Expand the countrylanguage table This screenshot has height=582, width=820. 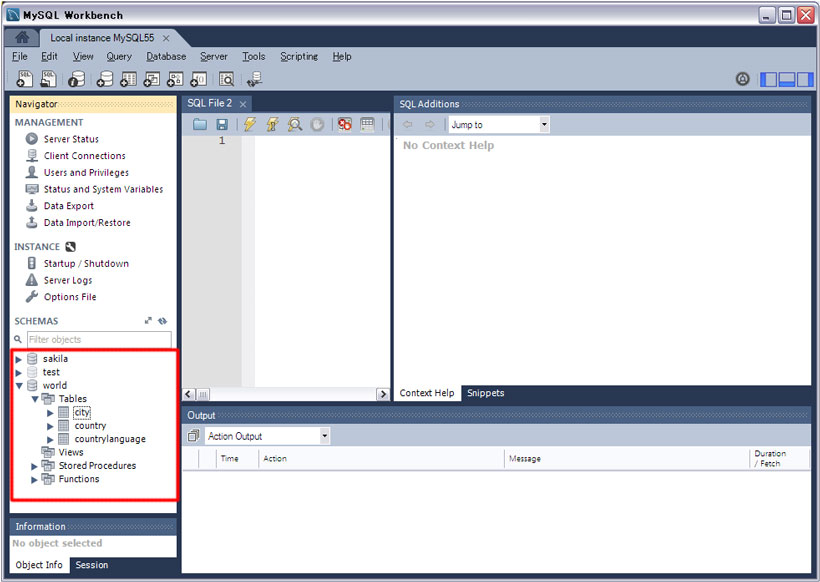pos(50,440)
